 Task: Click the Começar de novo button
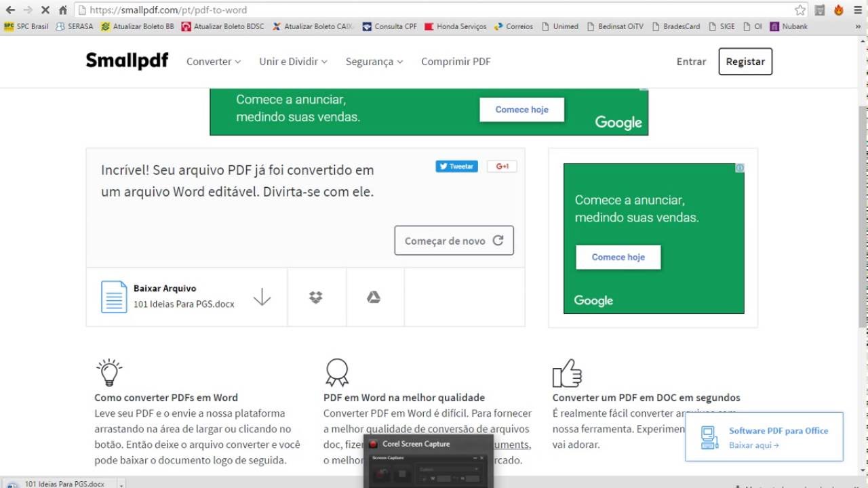tap(454, 241)
